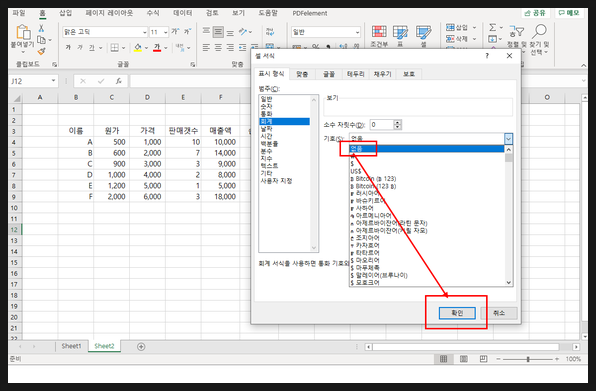Click the help ? button in dialog

[x=487, y=56]
